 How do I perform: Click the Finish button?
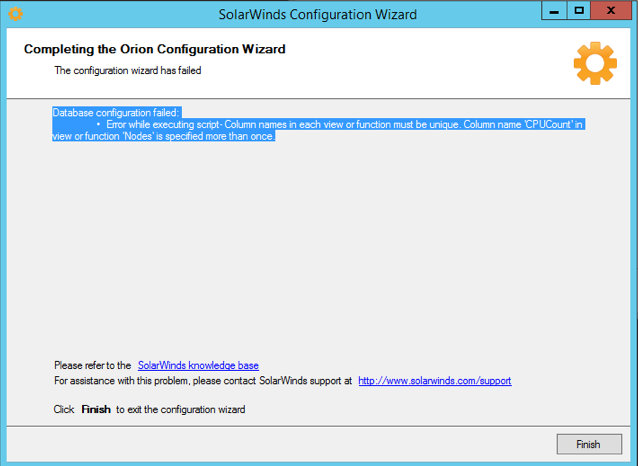[589, 444]
